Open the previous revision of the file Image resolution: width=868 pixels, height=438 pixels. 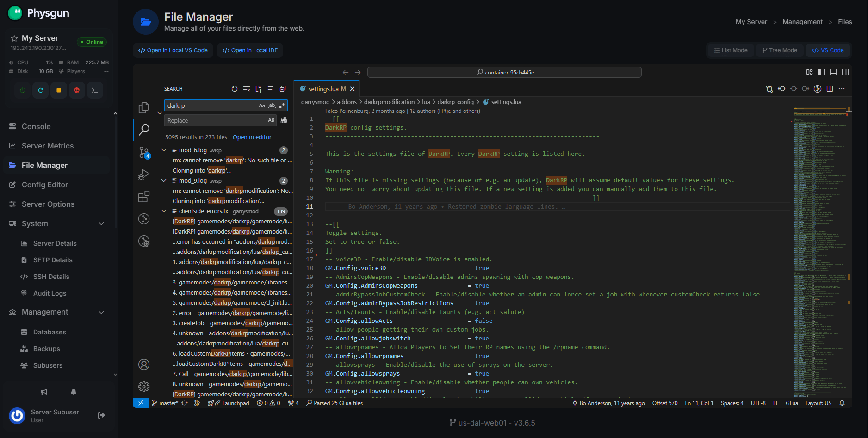pyautogui.click(x=781, y=89)
